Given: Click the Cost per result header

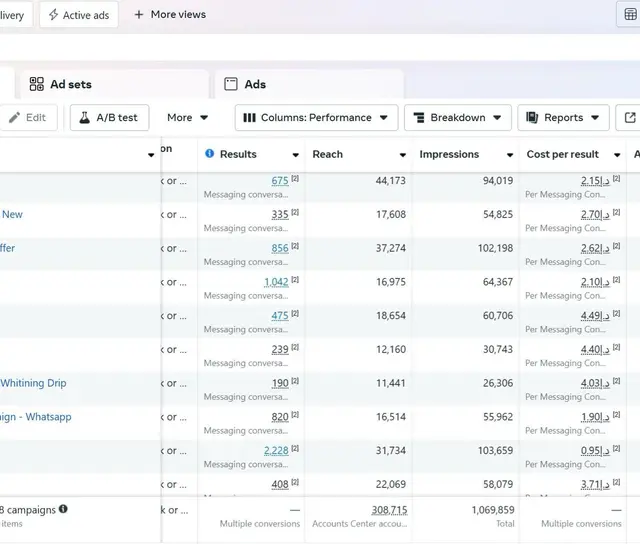Looking at the screenshot, I should click(x=562, y=154).
